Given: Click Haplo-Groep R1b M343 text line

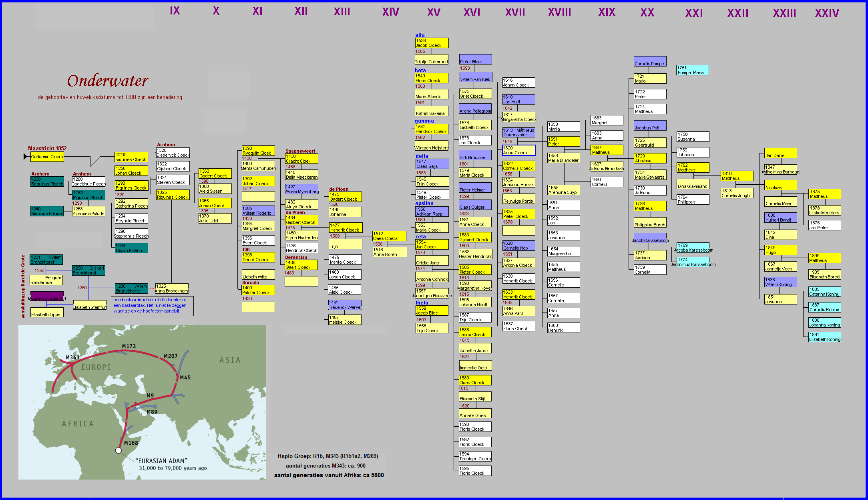Looking at the screenshot, I should 328,456.
